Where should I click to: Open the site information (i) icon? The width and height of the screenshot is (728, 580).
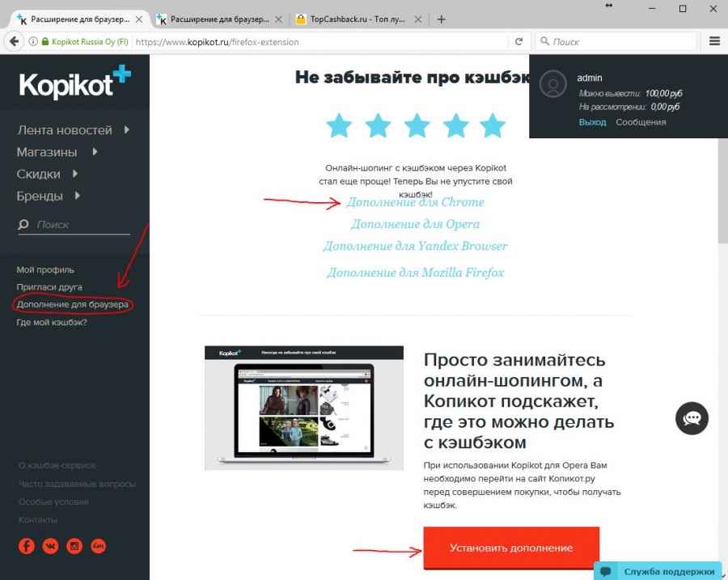pos(33,41)
